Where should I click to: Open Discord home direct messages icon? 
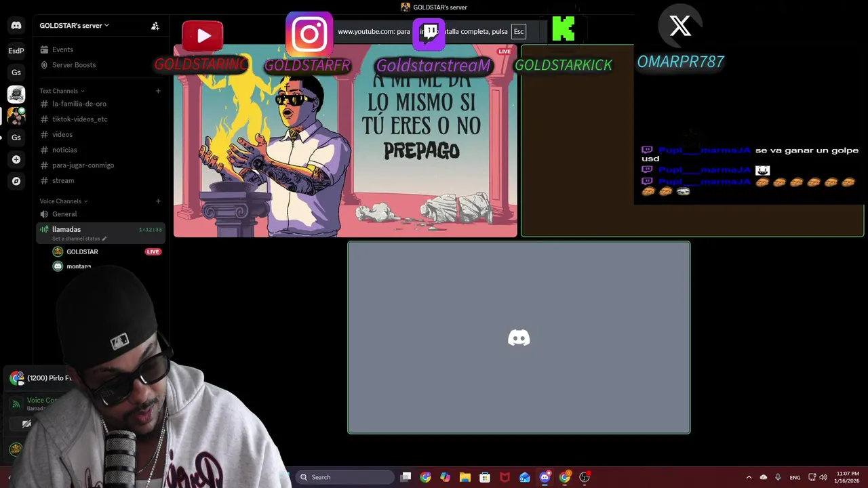tap(16, 26)
